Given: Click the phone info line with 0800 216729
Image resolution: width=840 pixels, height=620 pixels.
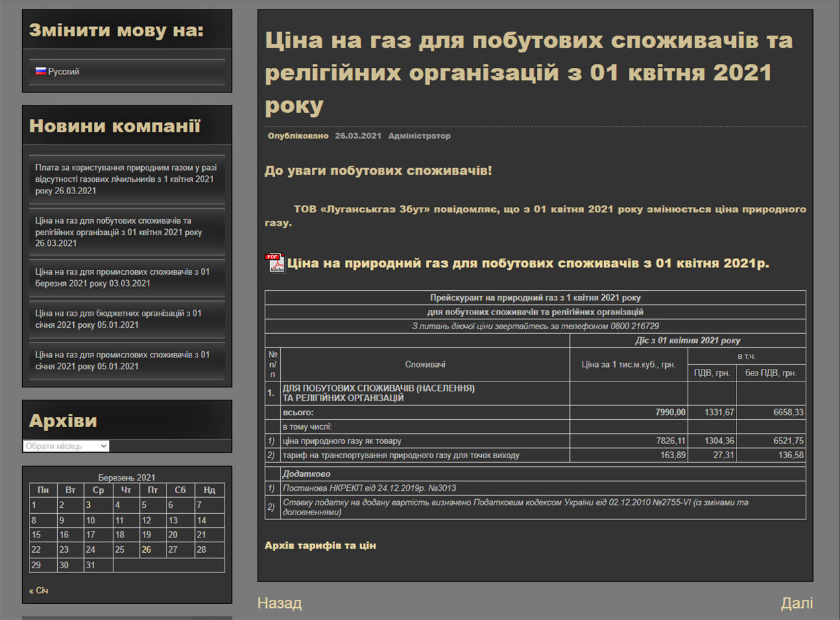Looking at the screenshot, I should coord(535,326).
